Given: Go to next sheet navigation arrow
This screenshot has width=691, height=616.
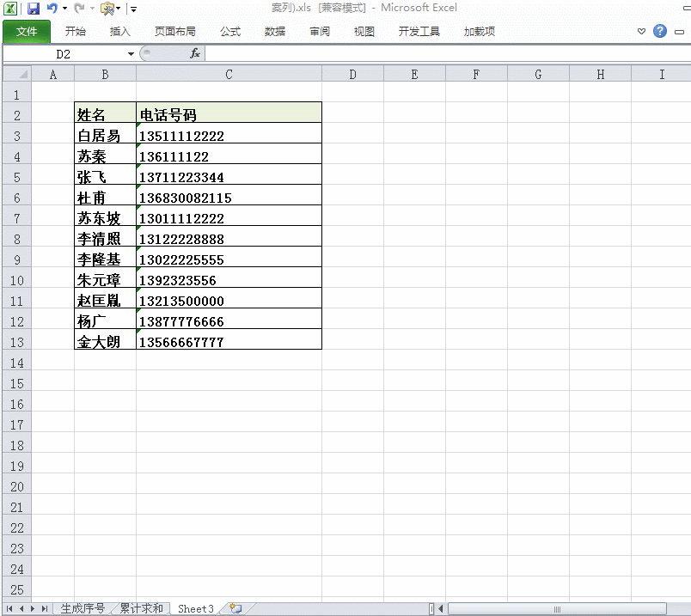Looking at the screenshot, I should click(x=32, y=609).
